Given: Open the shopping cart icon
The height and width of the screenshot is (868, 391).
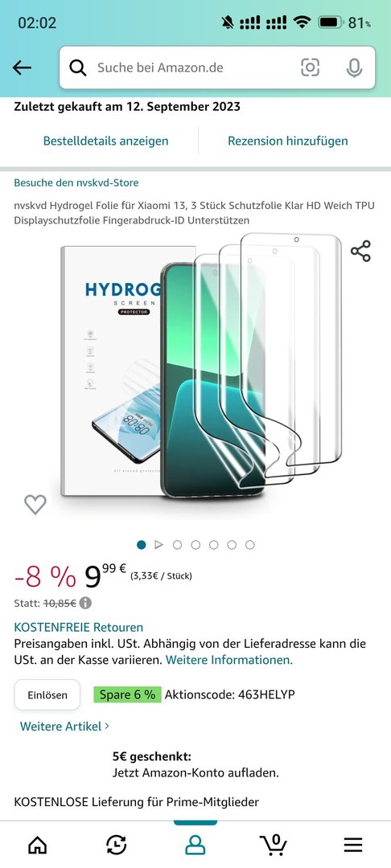Looking at the screenshot, I should 273,845.
